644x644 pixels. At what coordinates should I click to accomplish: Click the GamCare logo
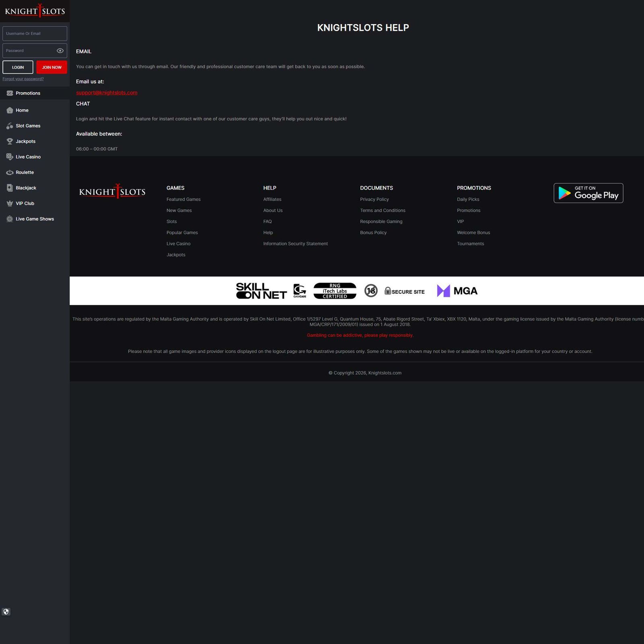point(300,291)
